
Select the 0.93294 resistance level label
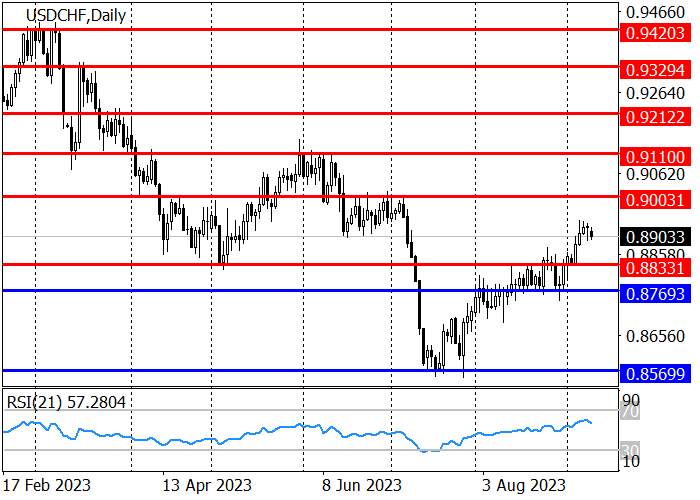[655, 70]
